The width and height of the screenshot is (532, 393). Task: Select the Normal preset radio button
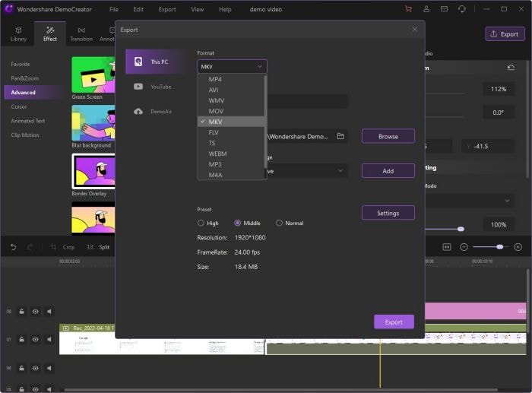279,223
